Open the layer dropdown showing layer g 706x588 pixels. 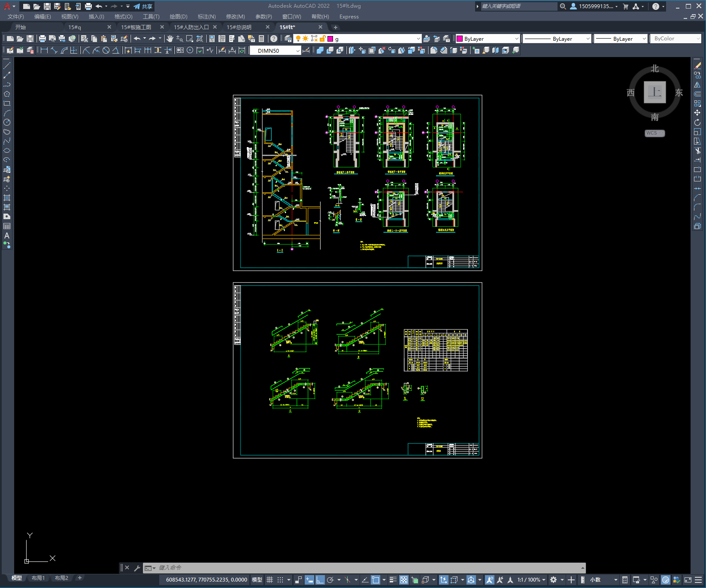pos(357,39)
